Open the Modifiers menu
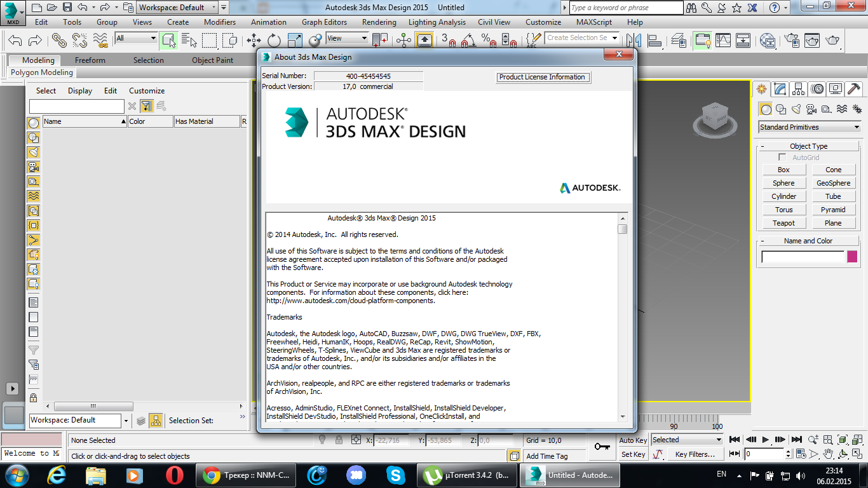The image size is (868, 488). point(220,22)
